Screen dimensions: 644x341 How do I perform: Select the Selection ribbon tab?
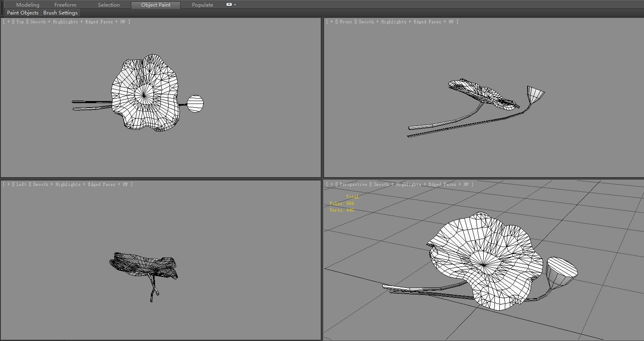coord(108,5)
